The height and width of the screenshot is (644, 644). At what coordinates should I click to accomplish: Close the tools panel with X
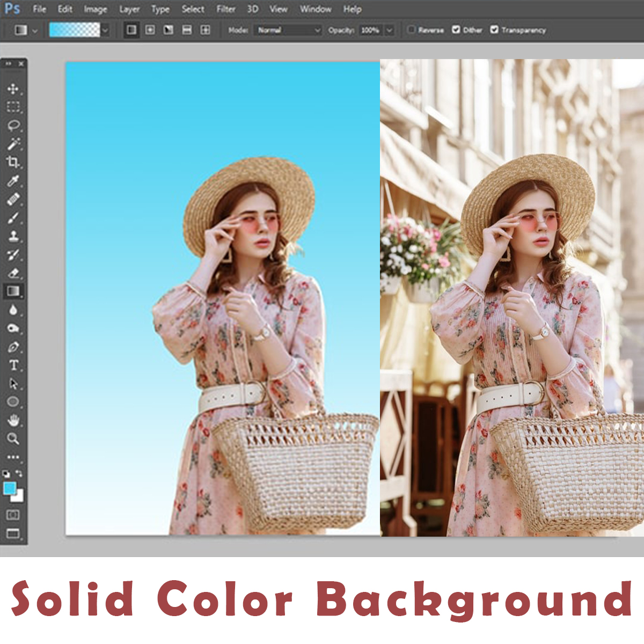click(21, 63)
